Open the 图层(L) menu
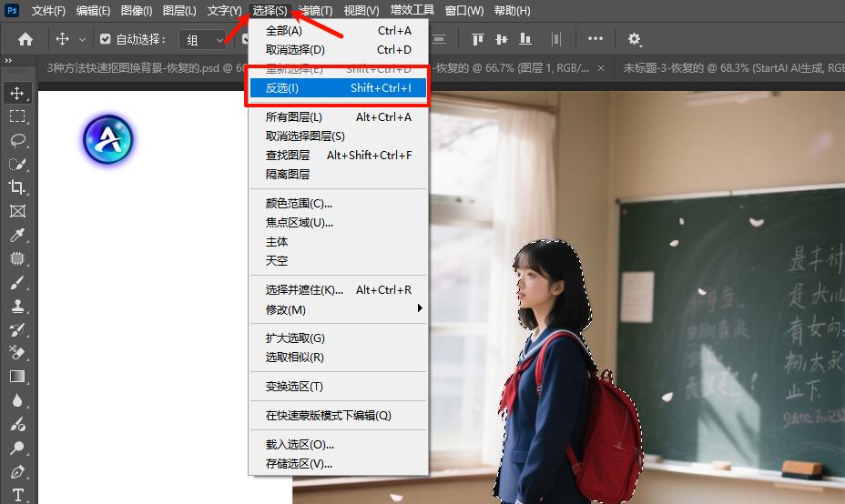 [x=178, y=11]
